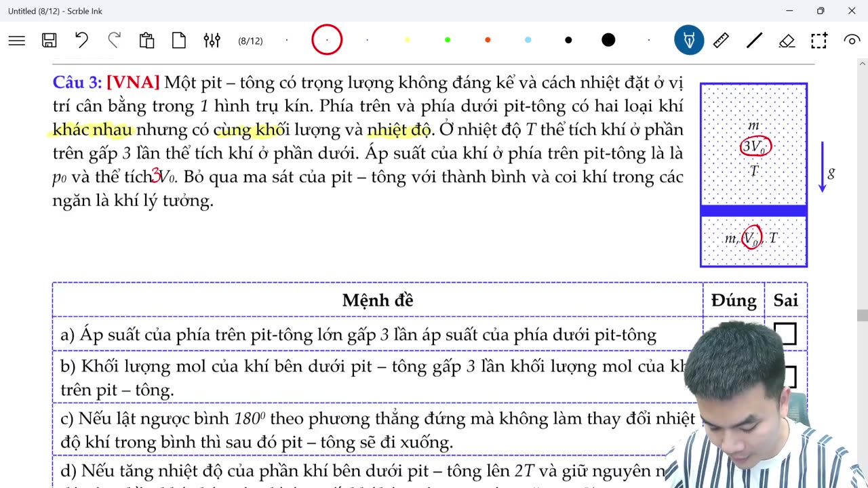The height and width of the screenshot is (488, 868).
Task: Choose the orange pen color dot
Action: coord(488,41)
